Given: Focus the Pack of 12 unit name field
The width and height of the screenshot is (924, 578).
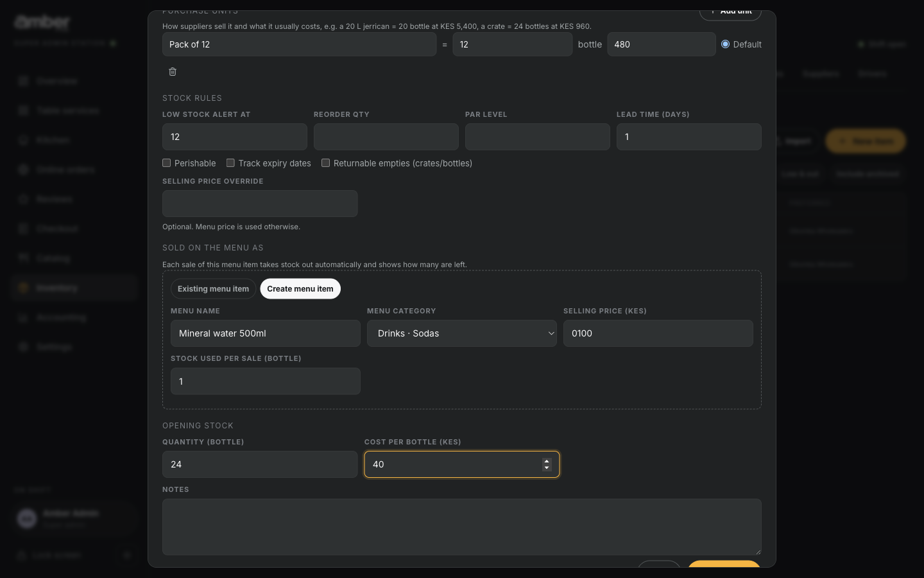Looking at the screenshot, I should (x=299, y=44).
